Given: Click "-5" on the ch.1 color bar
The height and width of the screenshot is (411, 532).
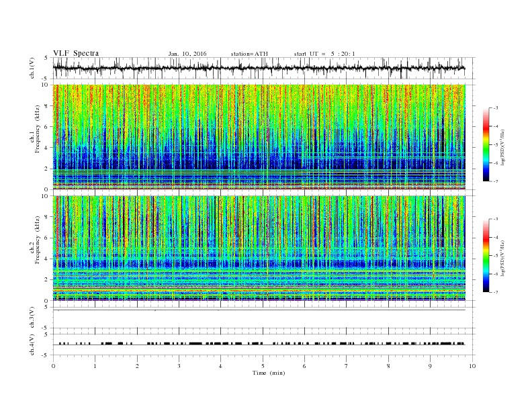Looking at the screenshot, I should [x=496, y=145].
